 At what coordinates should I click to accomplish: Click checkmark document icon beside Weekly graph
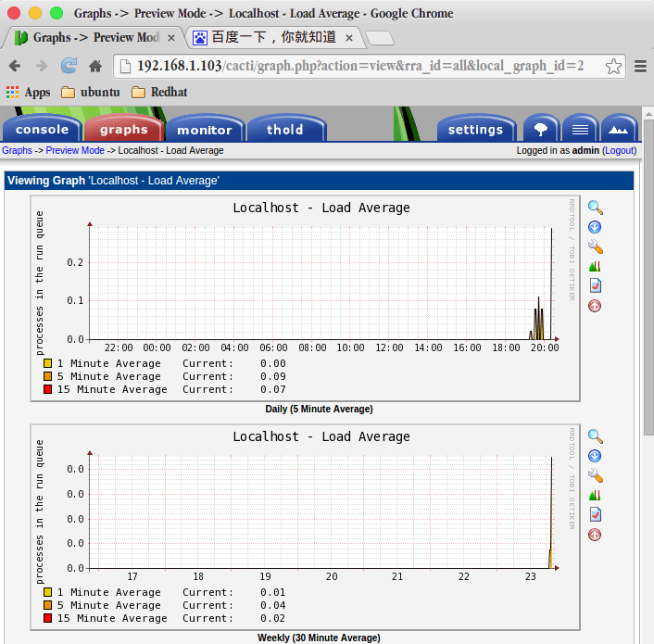pyautogui.click(x=596, y=514)
